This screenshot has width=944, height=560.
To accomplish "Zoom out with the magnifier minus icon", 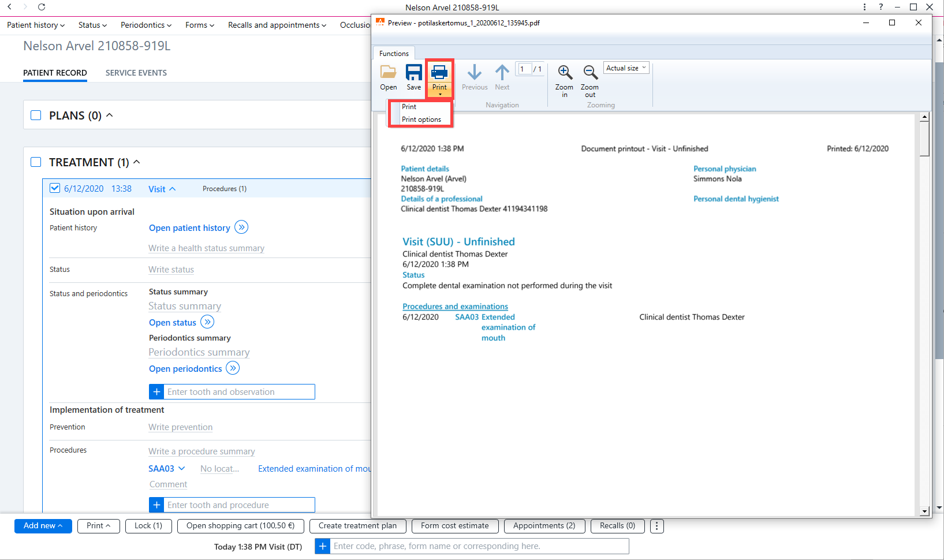I will (x=590, y=73).
